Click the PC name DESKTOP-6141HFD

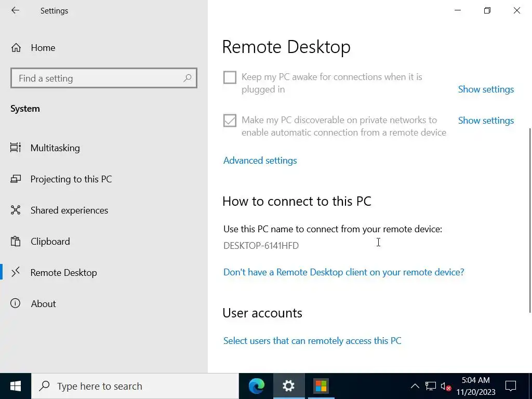261,246
